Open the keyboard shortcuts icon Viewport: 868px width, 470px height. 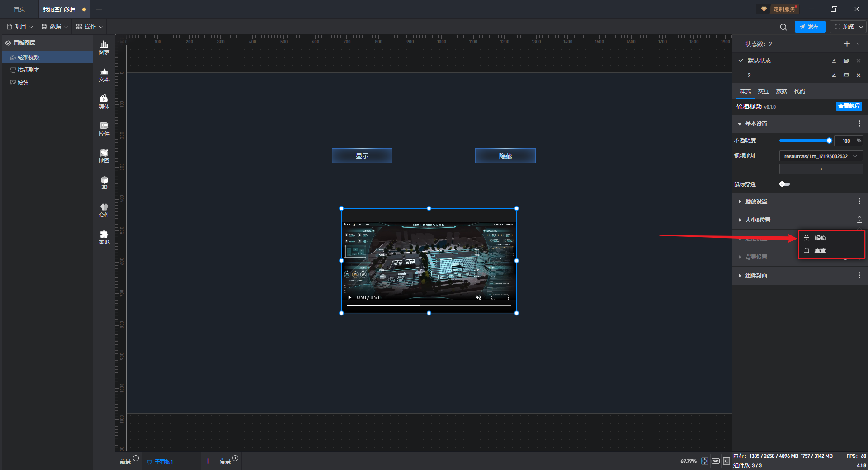[716, 461]
